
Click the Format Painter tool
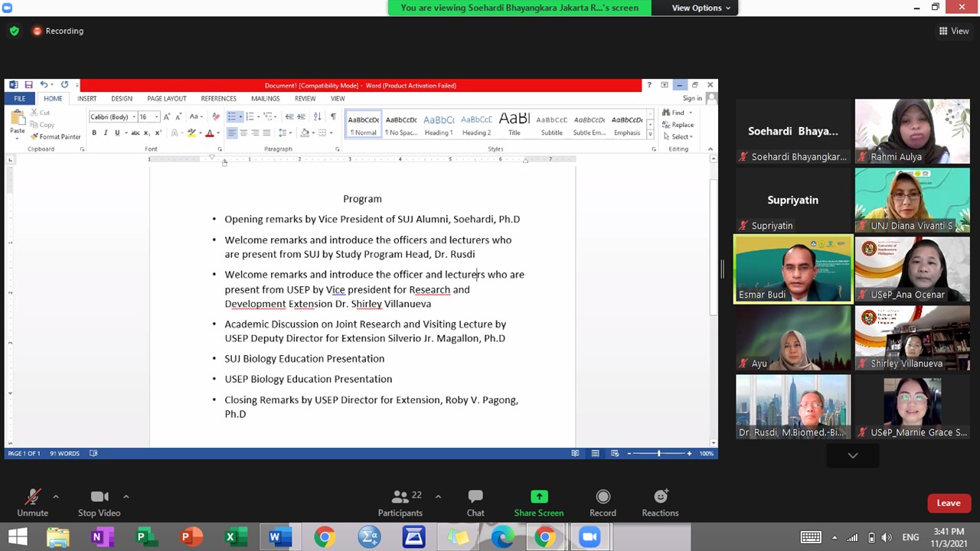tap(55, 137)
